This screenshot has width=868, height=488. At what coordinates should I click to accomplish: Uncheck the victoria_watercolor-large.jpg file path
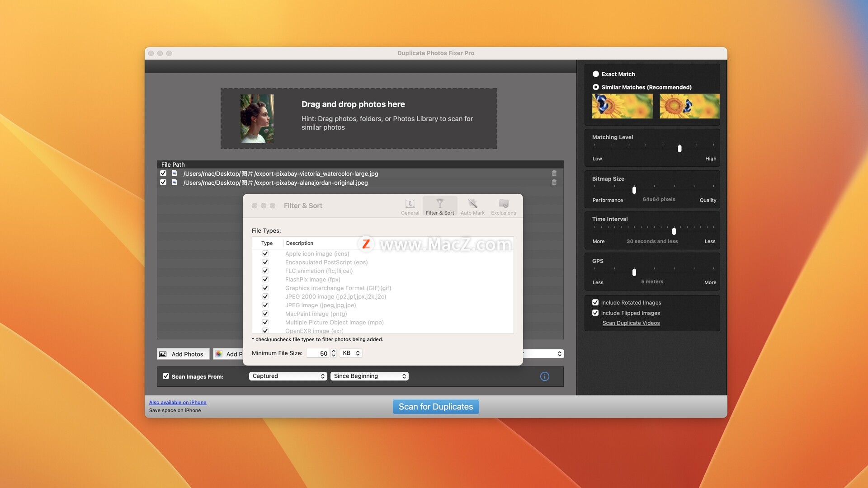tap(163, 174)
